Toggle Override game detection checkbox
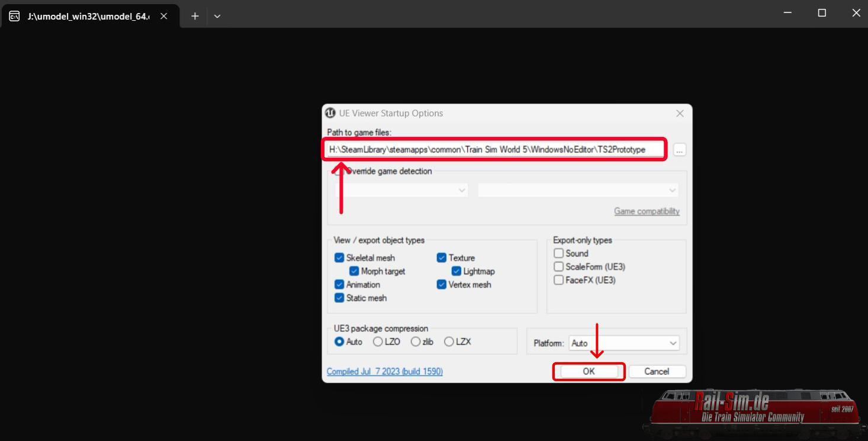 (339, 171)
